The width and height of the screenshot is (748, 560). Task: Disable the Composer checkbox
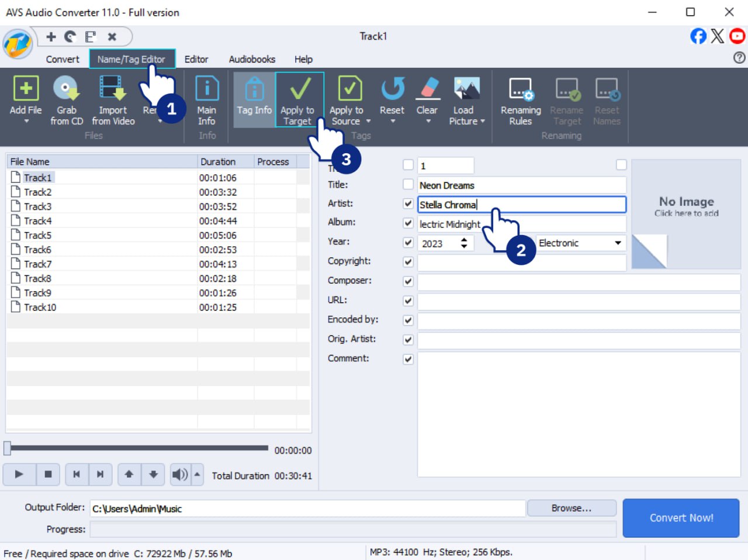pyautogui.click(x=408, y=281)
